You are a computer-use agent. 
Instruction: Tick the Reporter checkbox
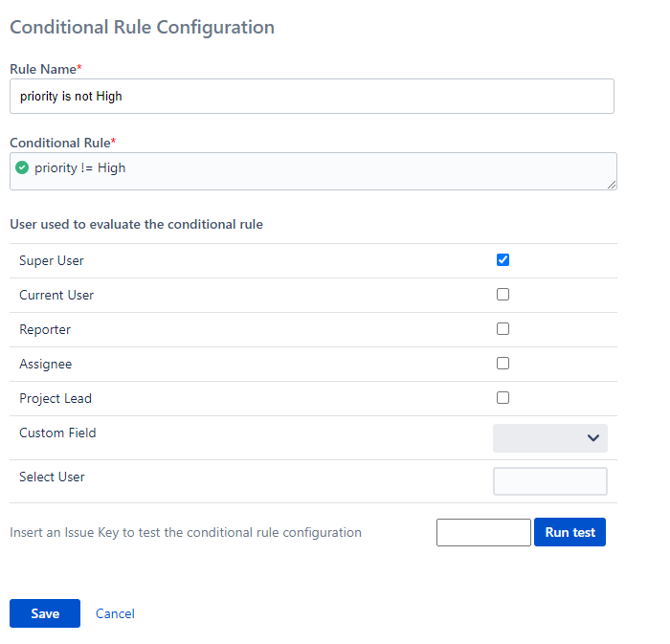click(x=502, y=329)
